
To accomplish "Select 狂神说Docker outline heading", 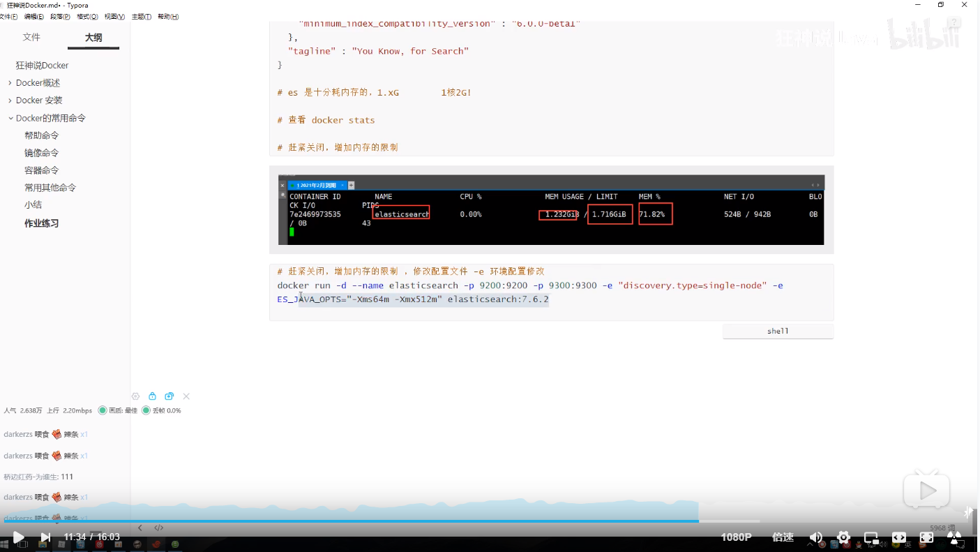I will (x=43, y=66).
